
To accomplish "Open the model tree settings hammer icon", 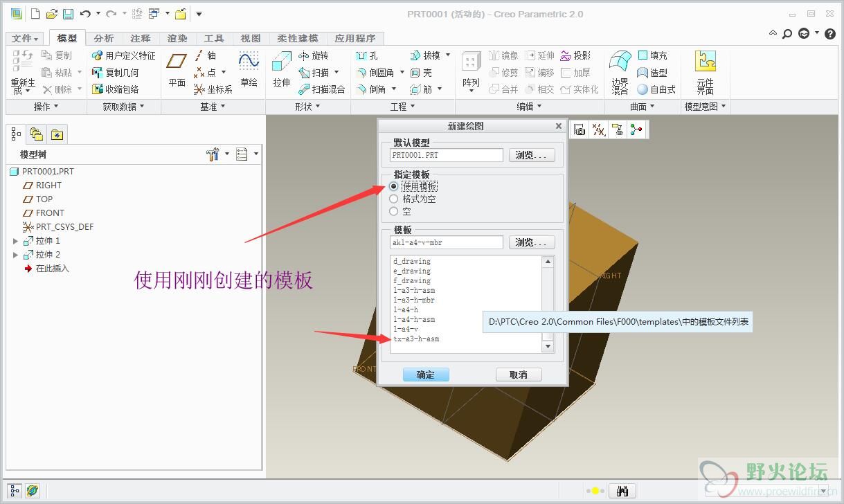I will 213,154.
